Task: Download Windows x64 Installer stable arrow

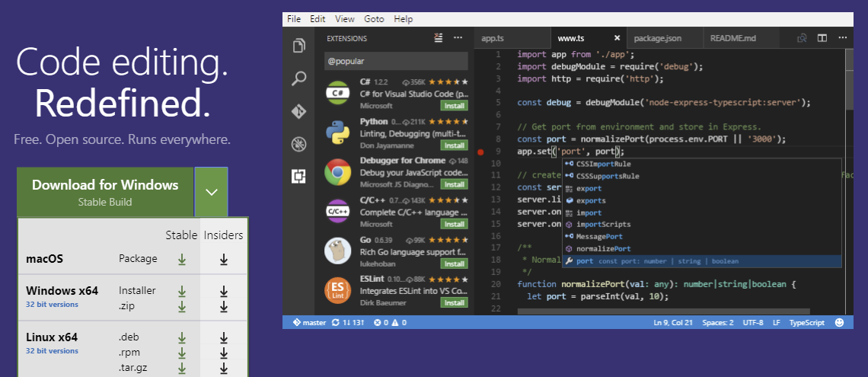Action: click(181, 291)
